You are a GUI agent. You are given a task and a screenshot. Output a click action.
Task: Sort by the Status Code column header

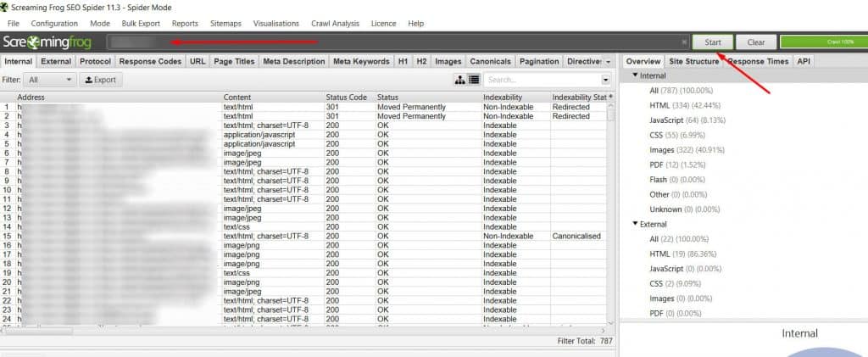[x=349, y=98]
